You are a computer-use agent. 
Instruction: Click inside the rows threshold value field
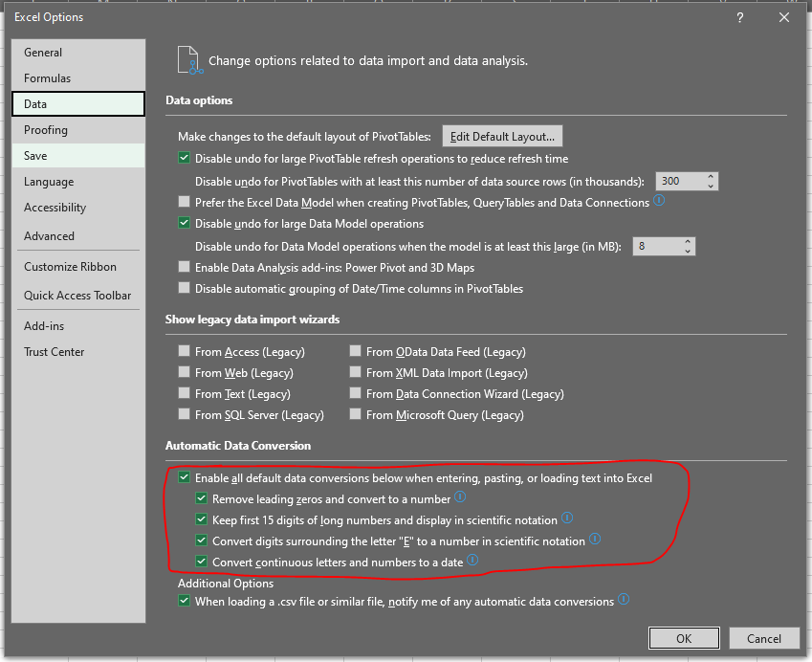point(681,181)
